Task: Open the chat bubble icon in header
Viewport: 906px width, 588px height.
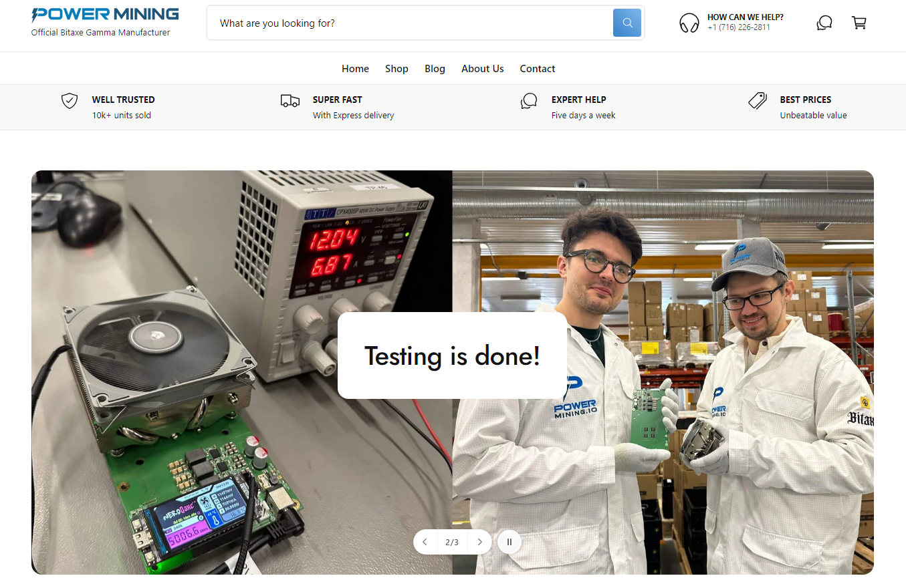Action: click(x=824, y=23)
